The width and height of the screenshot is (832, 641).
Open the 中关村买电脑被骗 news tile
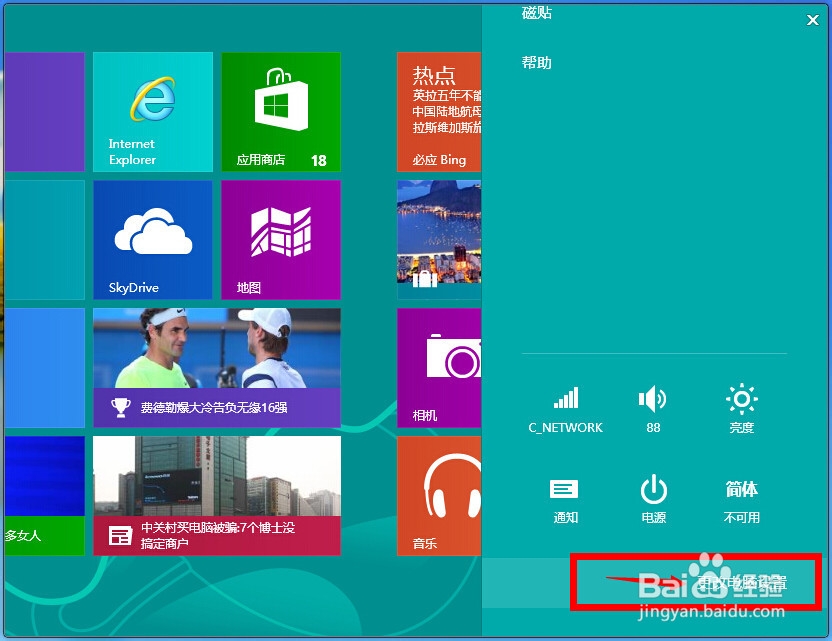217,496
